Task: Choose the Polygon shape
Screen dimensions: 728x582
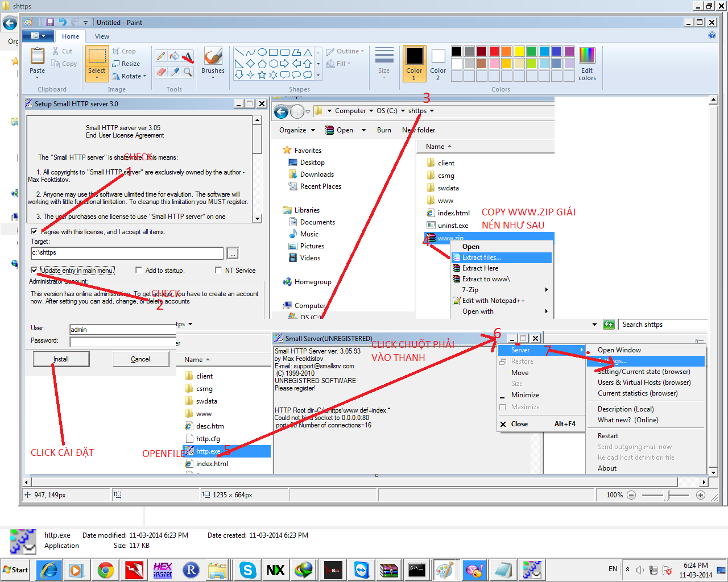Action: 296,52
